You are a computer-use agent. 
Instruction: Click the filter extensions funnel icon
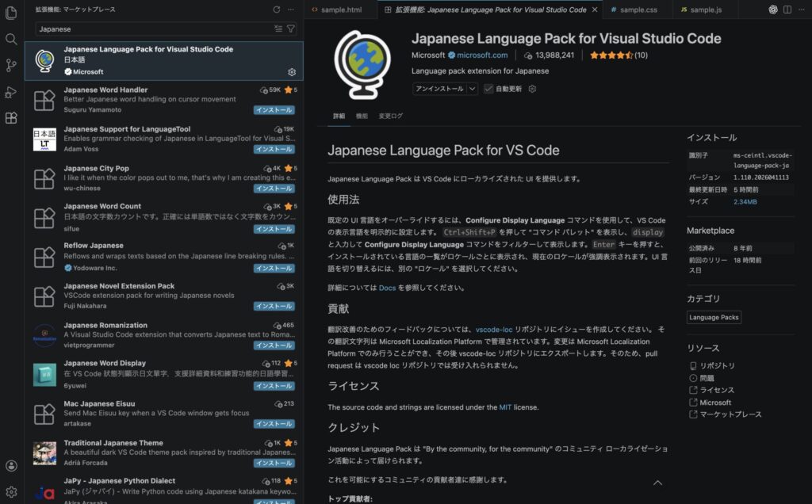(291, 29)
